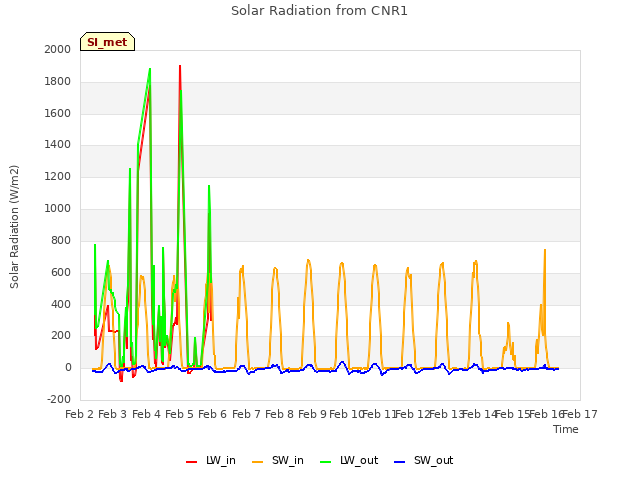Click the 600 y-axis tick label
The height and width of the screenshot is (480, 640).
tap(61, 273)
